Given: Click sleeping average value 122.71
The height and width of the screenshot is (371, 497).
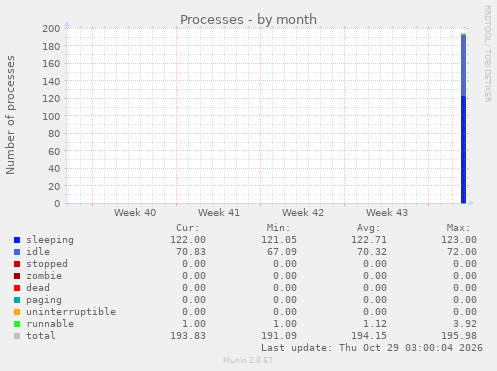Looking at the screenshot, I should [x=369, y=240].
